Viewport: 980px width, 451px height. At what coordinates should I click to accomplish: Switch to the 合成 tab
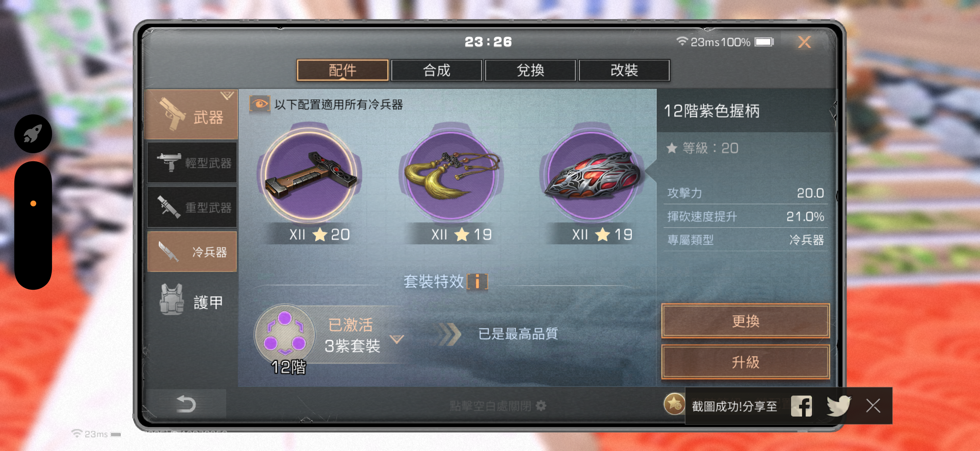[x=436, y=70]
